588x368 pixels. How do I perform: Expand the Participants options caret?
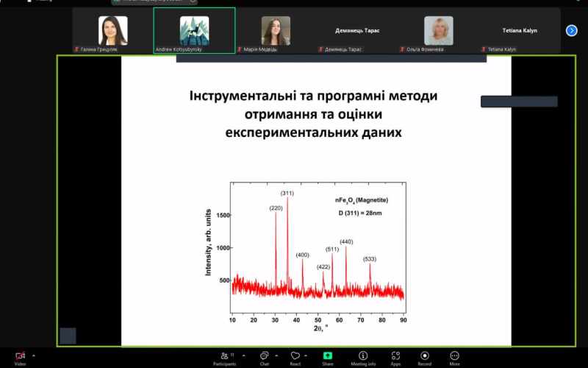click(244, 355)
